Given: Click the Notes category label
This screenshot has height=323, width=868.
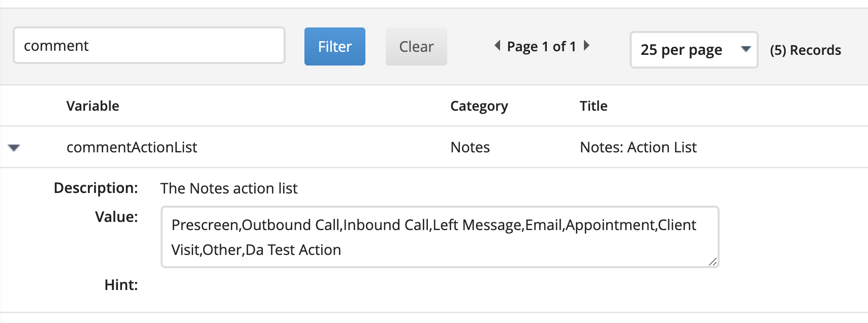Looking at the screenshot, I should (x=470, y=147).
